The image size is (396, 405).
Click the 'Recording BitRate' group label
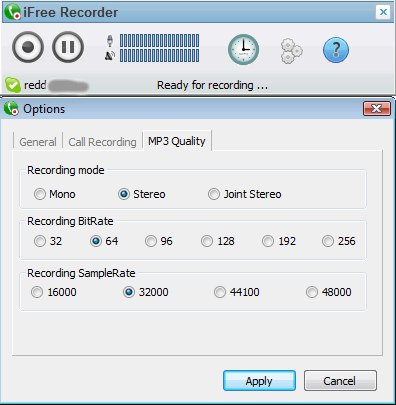pos(70,221)
